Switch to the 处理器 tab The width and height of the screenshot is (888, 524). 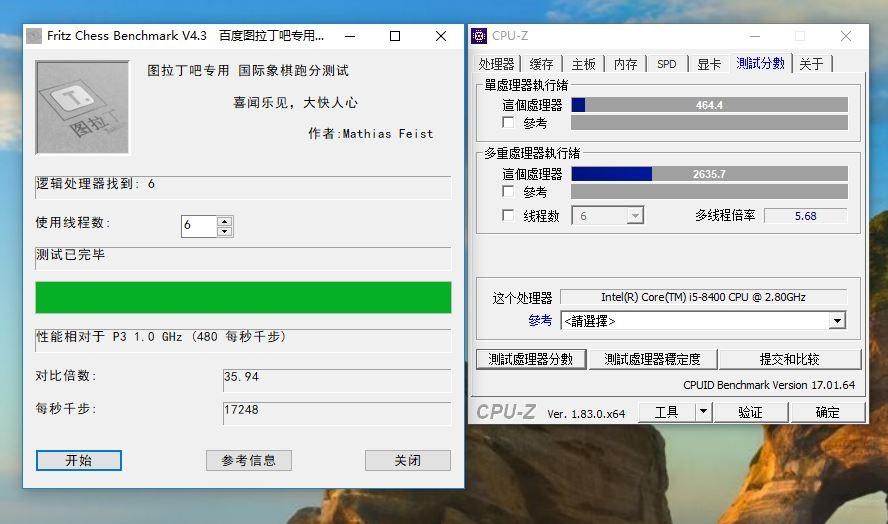496,64
